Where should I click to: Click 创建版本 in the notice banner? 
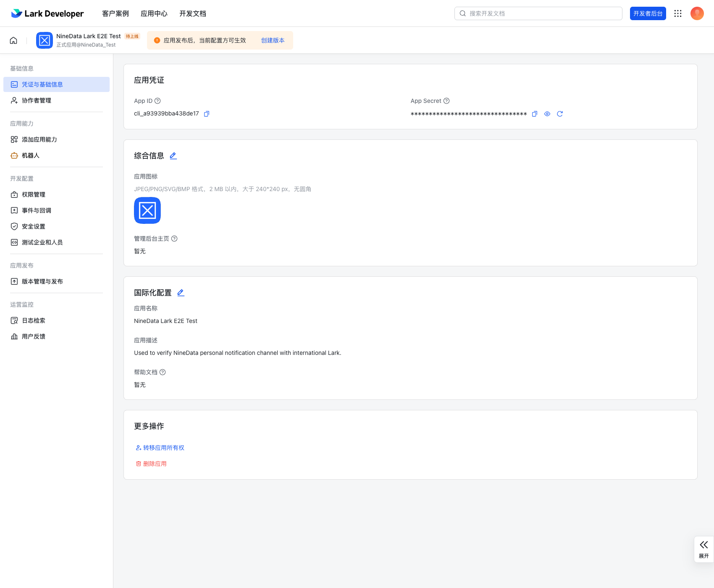(x=272, y=40)
